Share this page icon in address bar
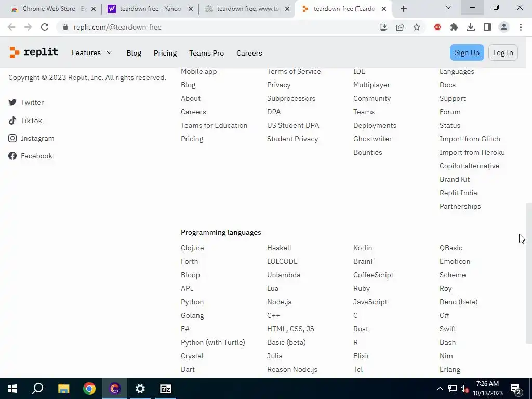Screen dimensions: 532x399 click(x=400, y=27)
